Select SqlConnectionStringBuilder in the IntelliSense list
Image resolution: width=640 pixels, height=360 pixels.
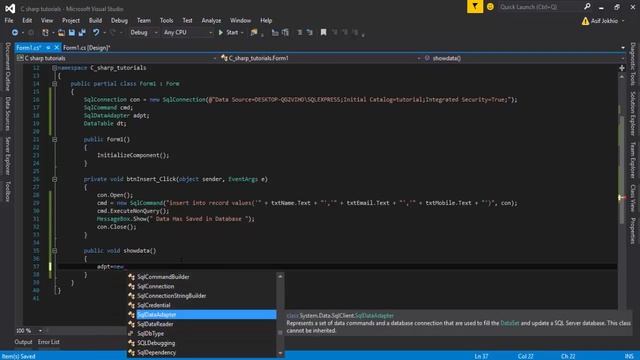202,296
